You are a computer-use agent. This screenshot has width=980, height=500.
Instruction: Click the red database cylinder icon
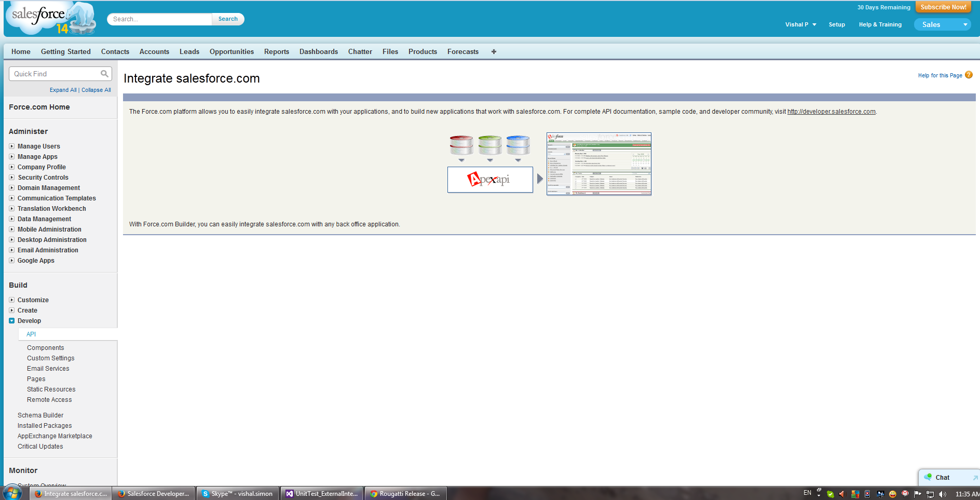461,145
